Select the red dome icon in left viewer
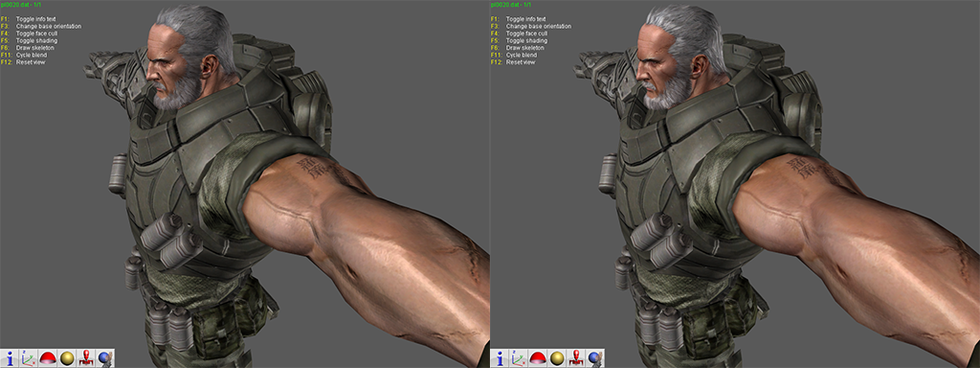 point(48,358)
